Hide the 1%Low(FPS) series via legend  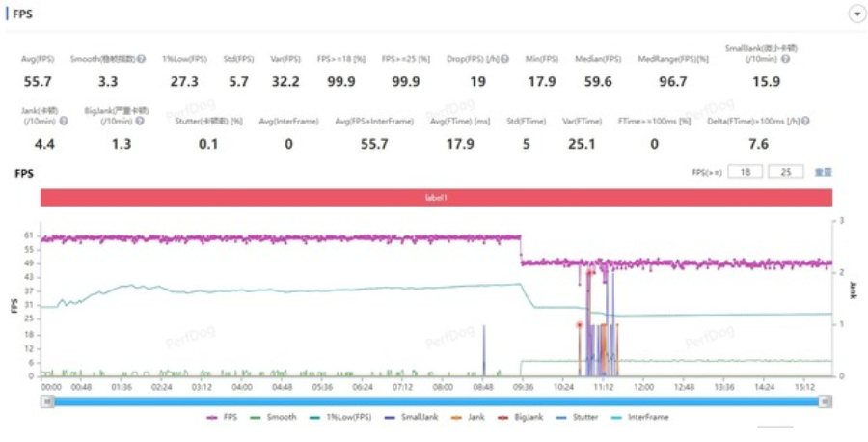click(342, 417)
